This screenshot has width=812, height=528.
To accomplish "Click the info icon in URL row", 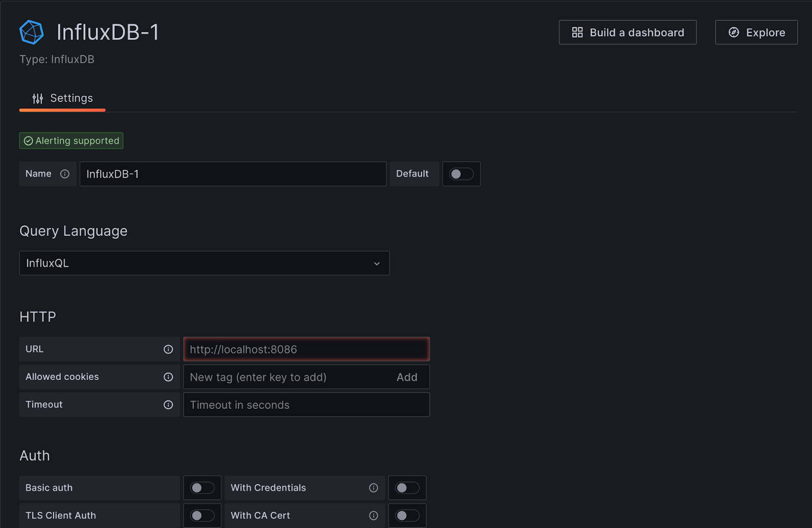I will coord(168,349).
